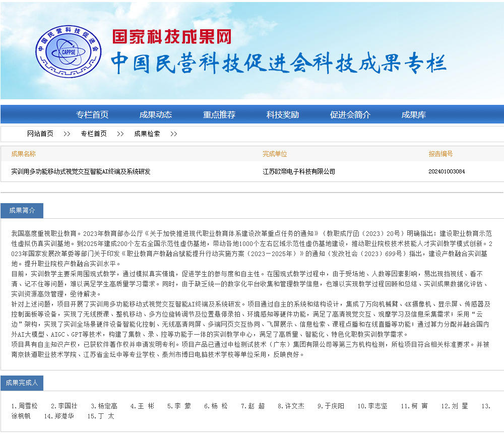
Task: Click contributor 12.刘 星
Action: (x=455, y=406)
